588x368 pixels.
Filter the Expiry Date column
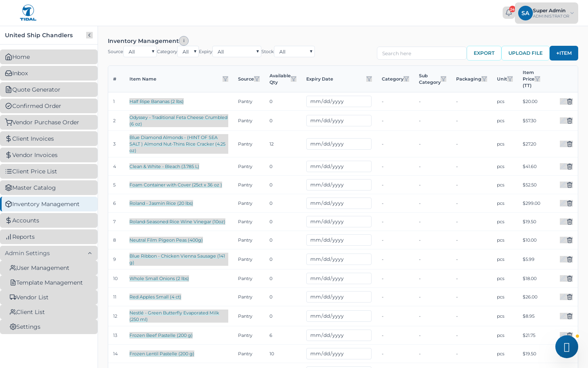[369, 79]
